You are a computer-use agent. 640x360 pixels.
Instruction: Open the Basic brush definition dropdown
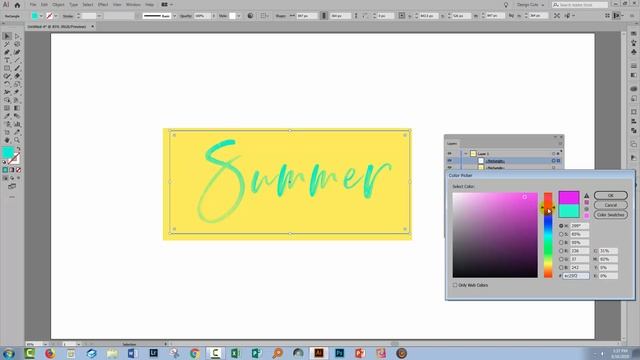point(175,16)
